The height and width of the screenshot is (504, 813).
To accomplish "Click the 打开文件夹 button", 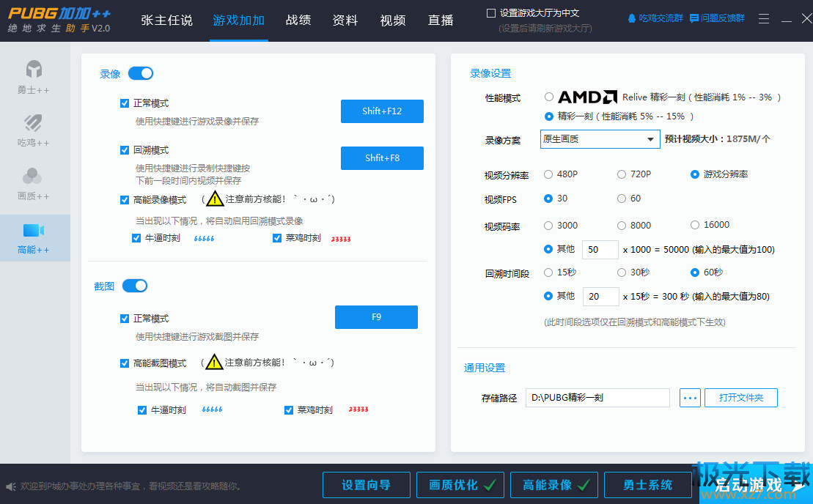I will click(740, 398).
